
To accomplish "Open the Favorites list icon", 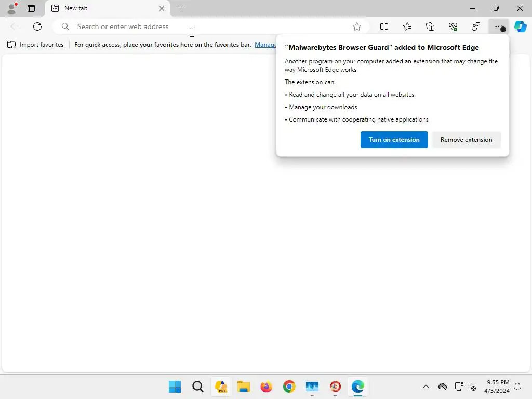I will 407,26.
